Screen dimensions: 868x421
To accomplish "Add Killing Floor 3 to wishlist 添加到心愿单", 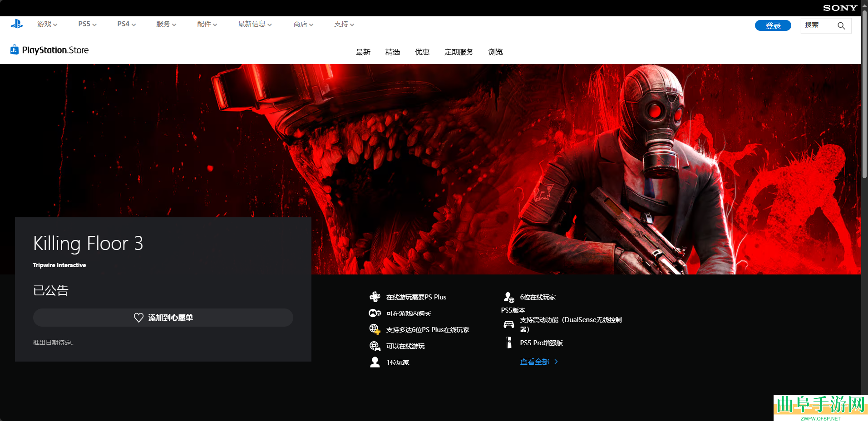I will click(163, 318).
